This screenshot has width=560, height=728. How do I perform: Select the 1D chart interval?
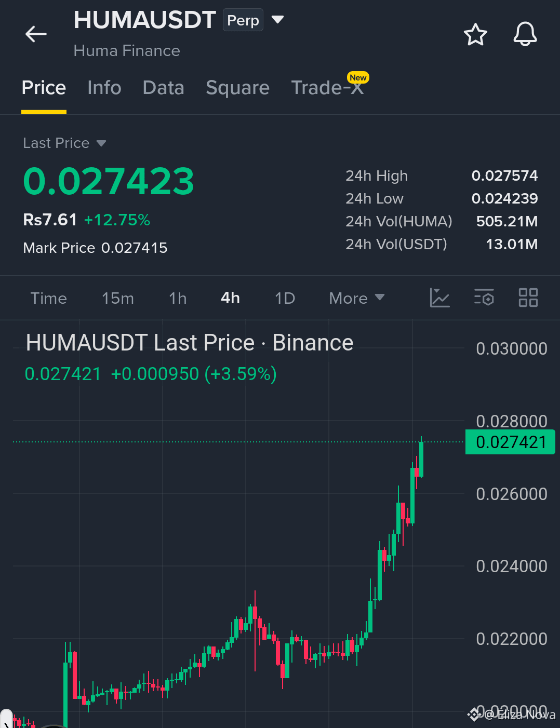285,298
